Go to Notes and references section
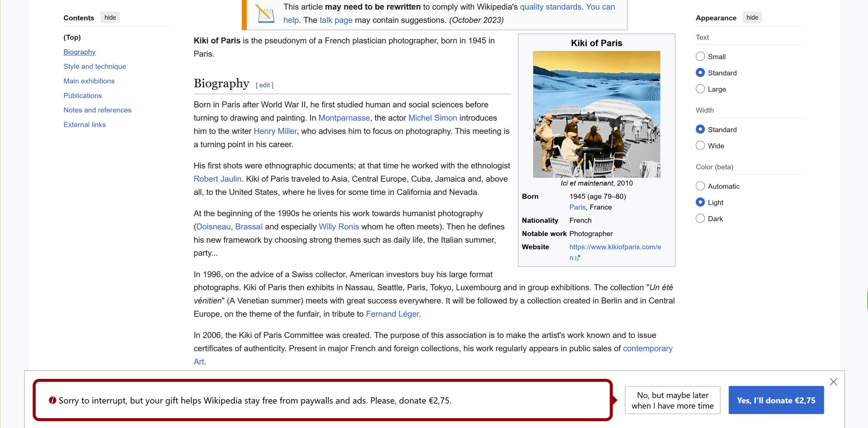868x428 pixels. [97, 110]
